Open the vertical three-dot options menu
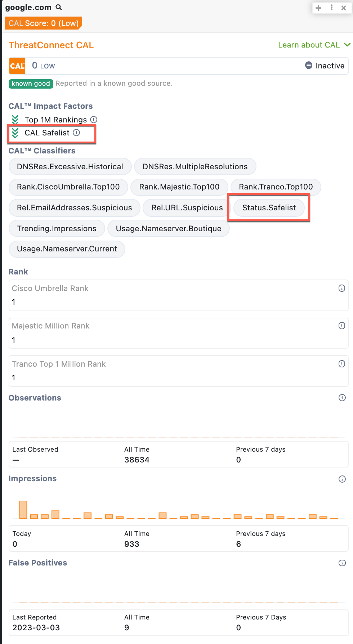This screenshot has height=644, width=353. 331,8
